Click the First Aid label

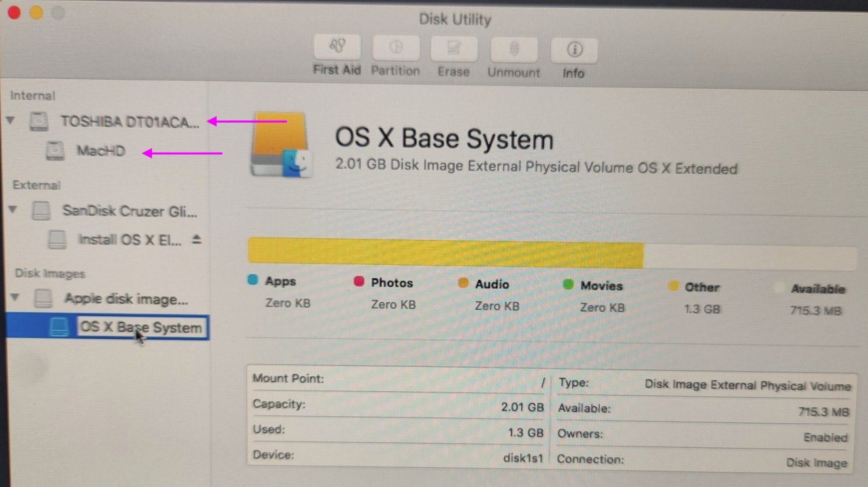coord(337,70)
